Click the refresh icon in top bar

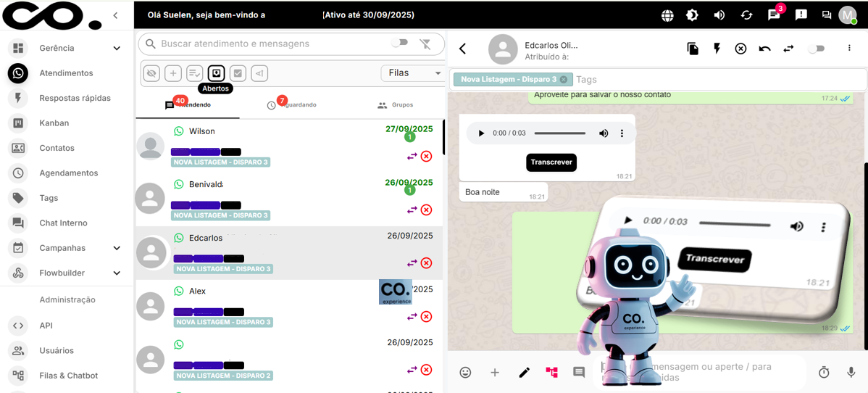point(746,15)
